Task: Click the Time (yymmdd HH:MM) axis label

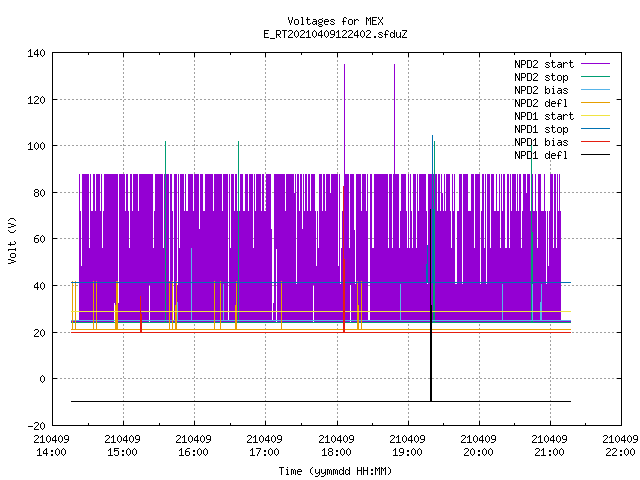Action: click(335, 471)
